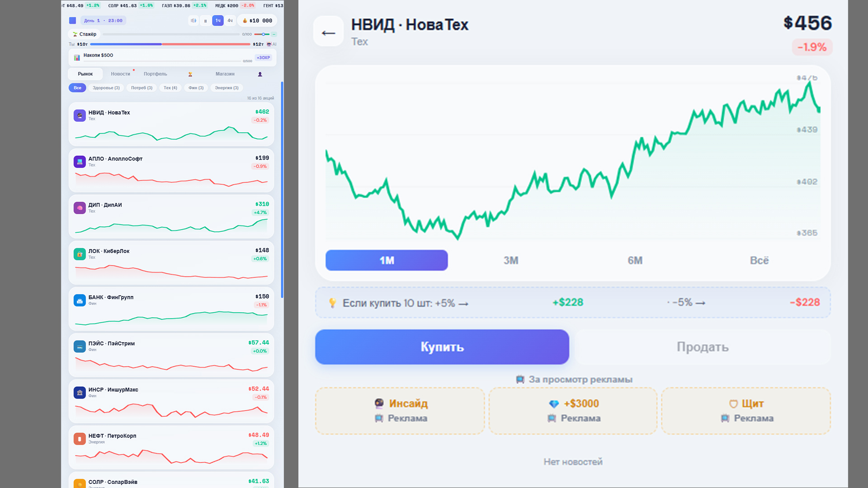Select the Все sector filter

click(x=77, y=88)
